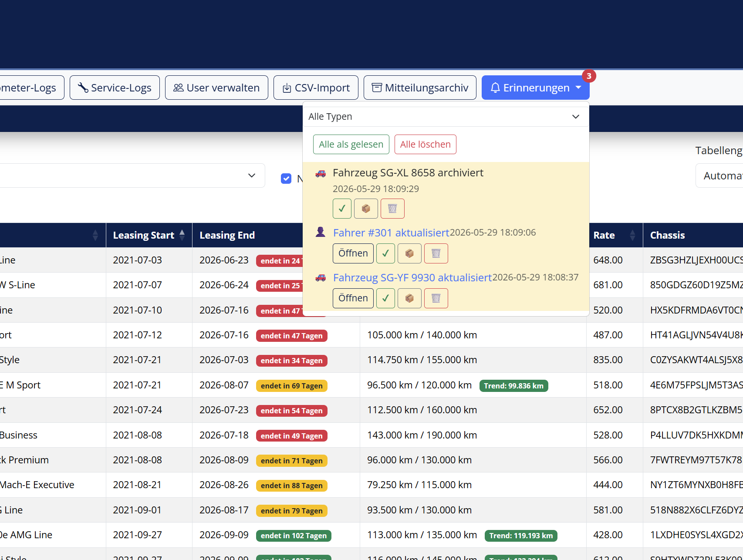Click the 'endet in 54 Tagen' badge
The image size is (743, 560).
291,411
